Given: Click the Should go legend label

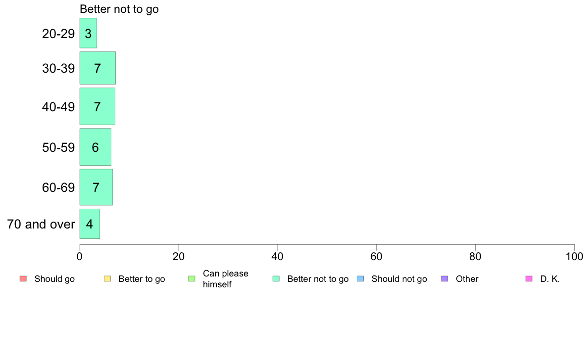Looking at the screenshot, I should pos(54,279).
